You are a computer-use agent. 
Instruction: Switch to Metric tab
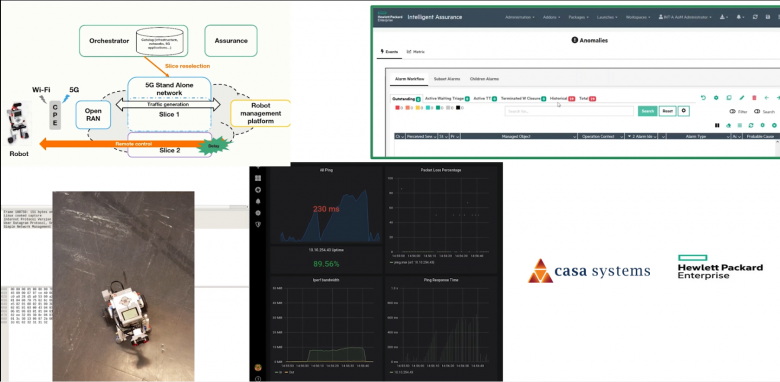tap(415, 51)
